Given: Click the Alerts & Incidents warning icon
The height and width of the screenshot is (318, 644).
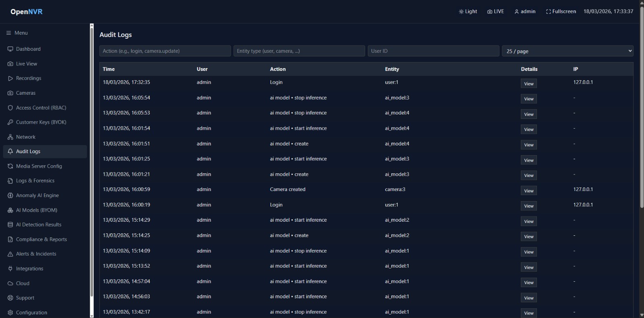Looking at the screenshot, I should click(10, 254).
